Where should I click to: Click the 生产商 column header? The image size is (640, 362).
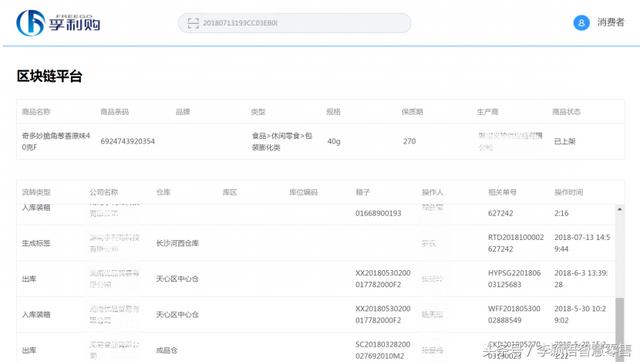[x=487, y=111]
